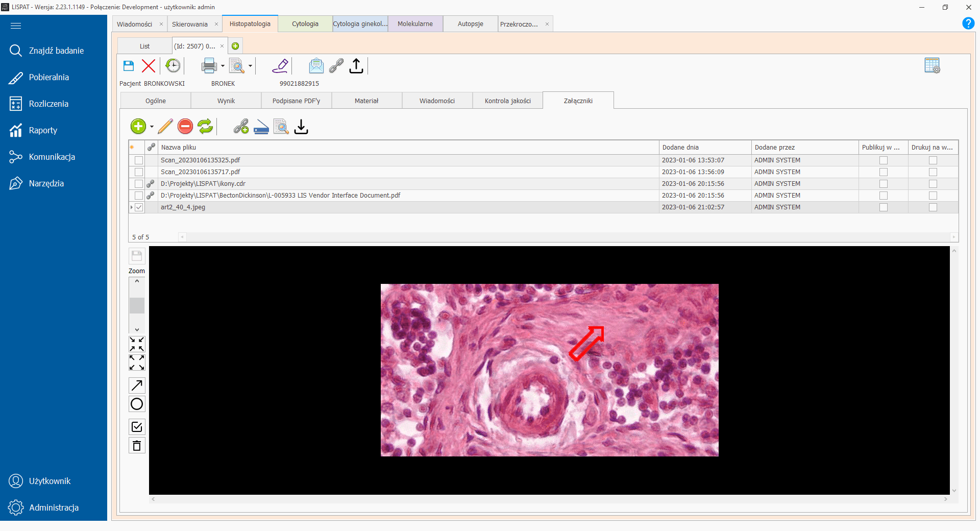980x531 pixels.
Task: Click the download attachment icon
Action: (301, 127)
